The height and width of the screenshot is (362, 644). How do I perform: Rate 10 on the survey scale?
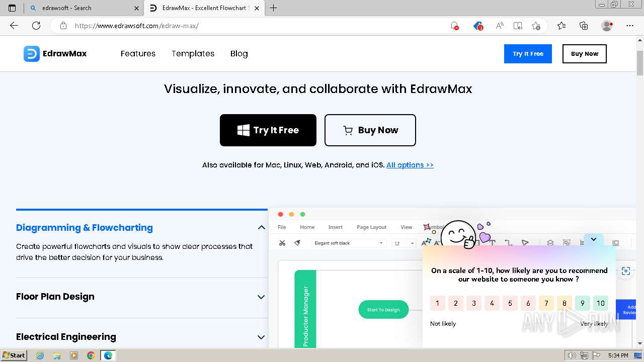[600, 303]
